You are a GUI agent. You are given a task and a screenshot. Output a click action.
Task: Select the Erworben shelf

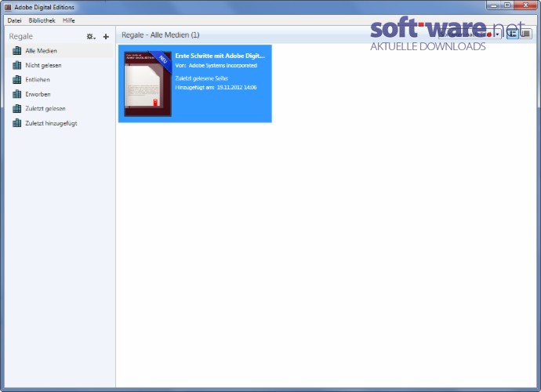pos(60,94)
